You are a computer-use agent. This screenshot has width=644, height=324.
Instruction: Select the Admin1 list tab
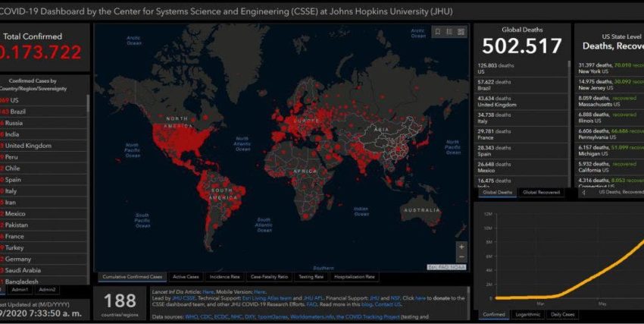click(20, 290)
